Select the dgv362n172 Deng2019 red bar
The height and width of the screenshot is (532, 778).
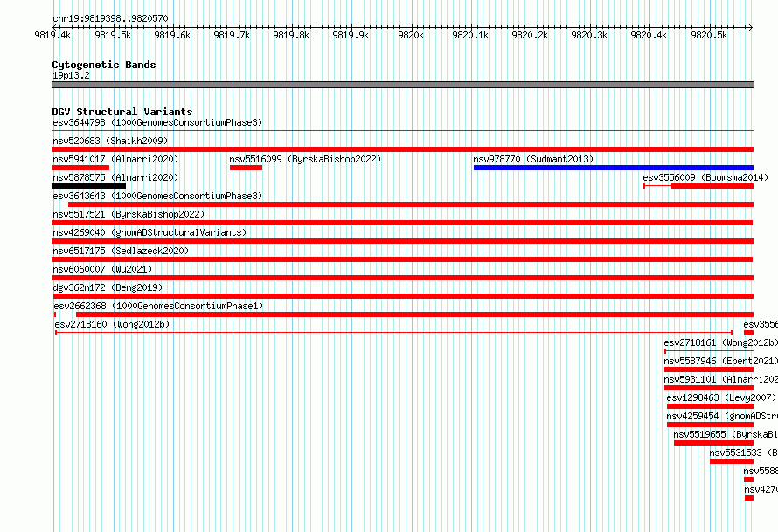[402, 296]
